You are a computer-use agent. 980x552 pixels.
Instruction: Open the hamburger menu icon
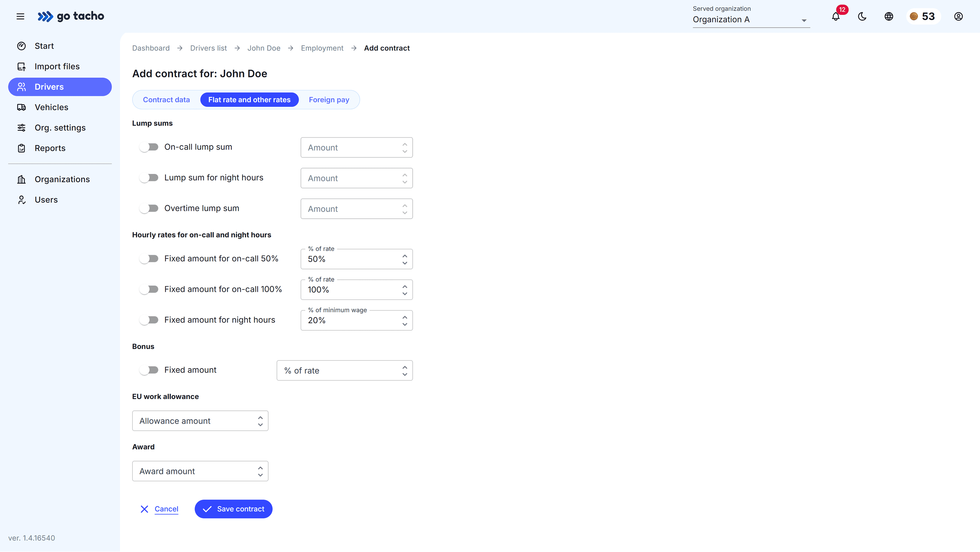pos(20,16)
